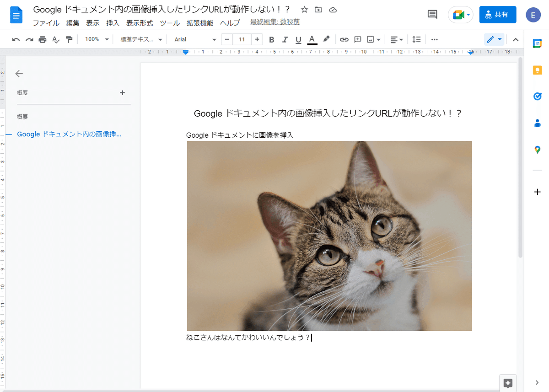Select the Undo icon in the toolbar
This screenshot has width=549, height=392.
point(16,39)
